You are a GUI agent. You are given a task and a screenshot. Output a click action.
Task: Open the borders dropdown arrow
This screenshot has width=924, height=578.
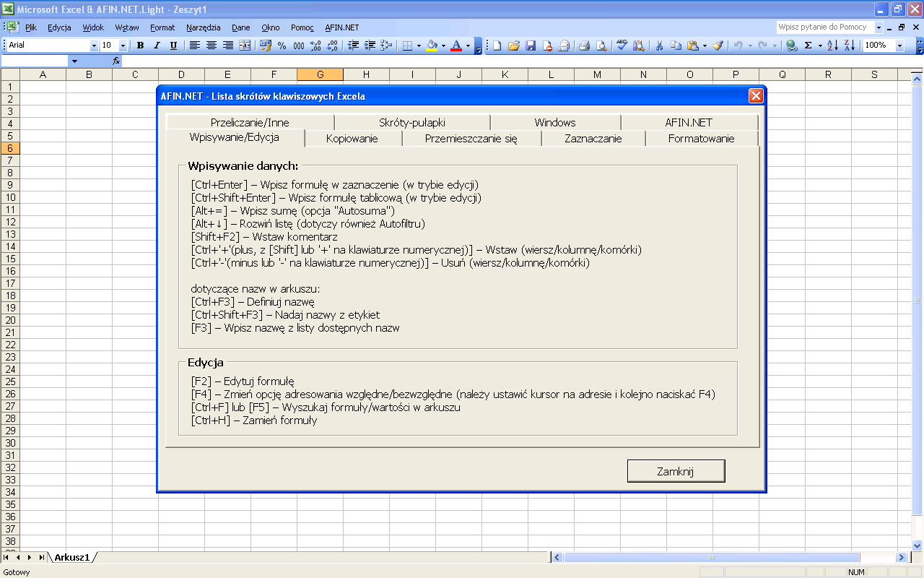pos(419,46)
